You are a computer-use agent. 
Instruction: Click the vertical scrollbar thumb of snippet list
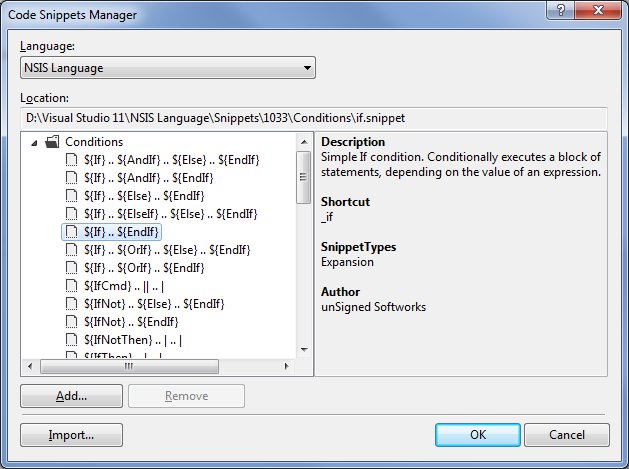click(x=304, y=177)
